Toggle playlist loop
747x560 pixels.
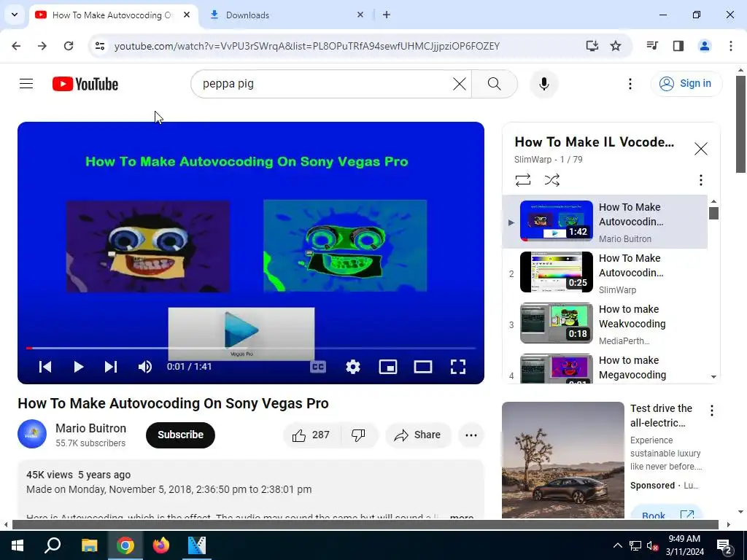coord(522,180)
